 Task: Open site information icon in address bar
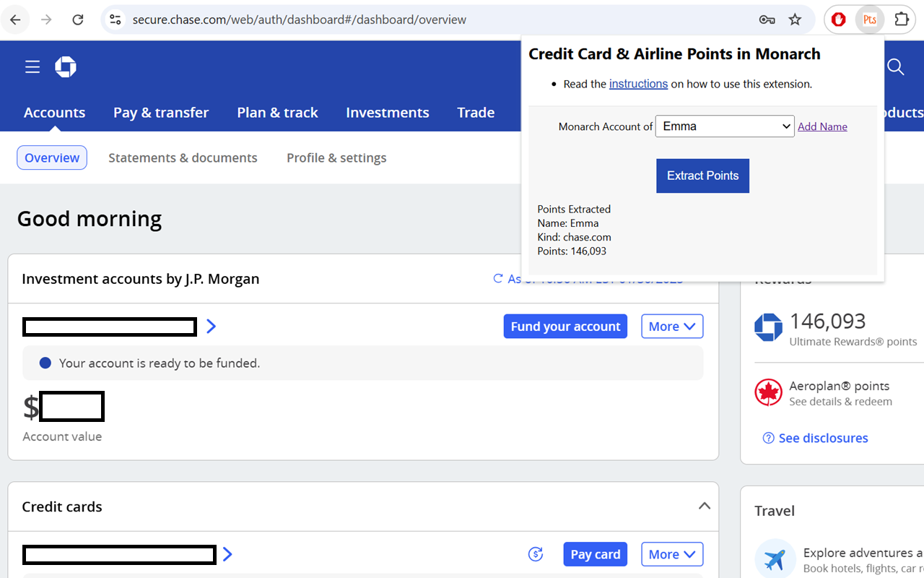[x=115, y=20]
